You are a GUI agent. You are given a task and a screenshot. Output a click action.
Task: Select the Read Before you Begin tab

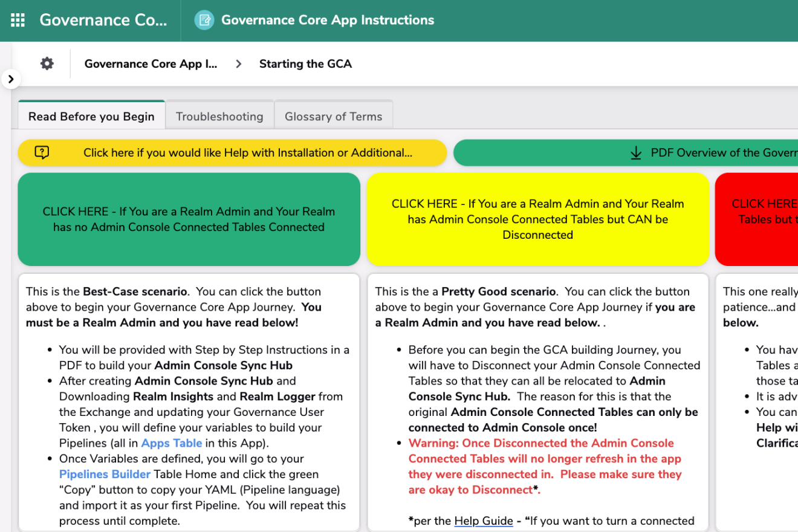[x=91, y=117]
